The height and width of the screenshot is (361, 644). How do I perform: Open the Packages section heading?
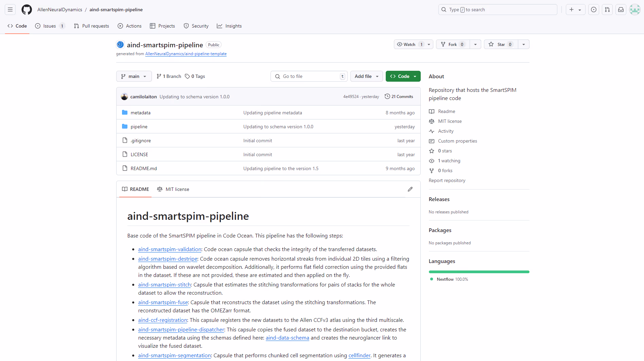(x=440, y=230)
